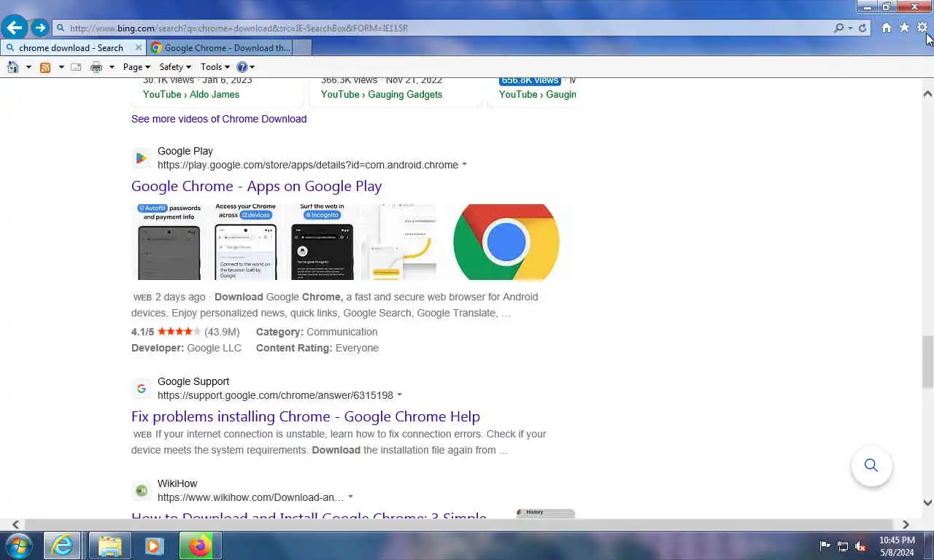The width and height of the screenshot is (934, 560).
Task: Open the Tools menu
Action: (x=215, y=67)
